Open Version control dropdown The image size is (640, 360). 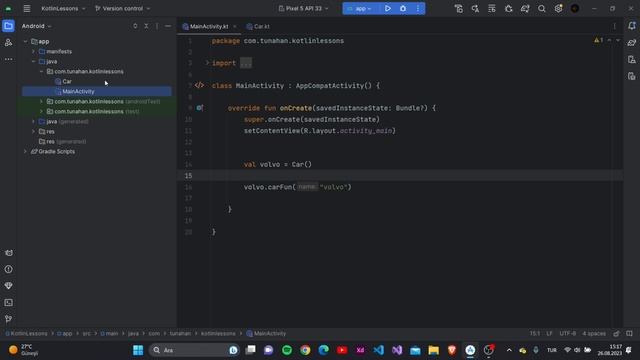(x=122, y=8)
